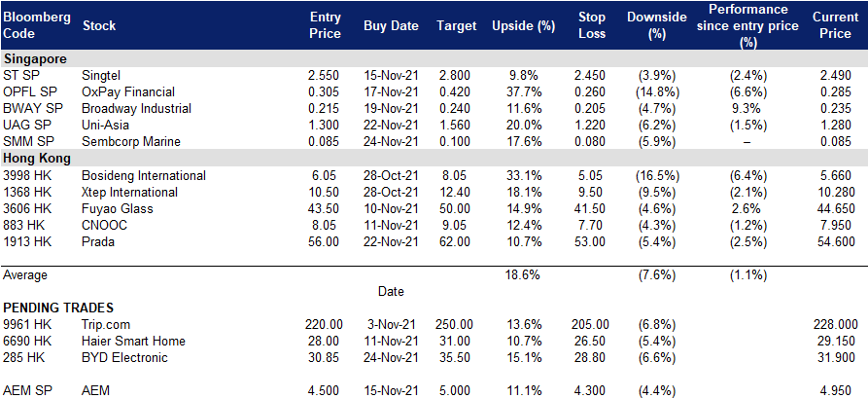
Task: Select the 3998 HK Bloomberg code
Action: (26, 176)
